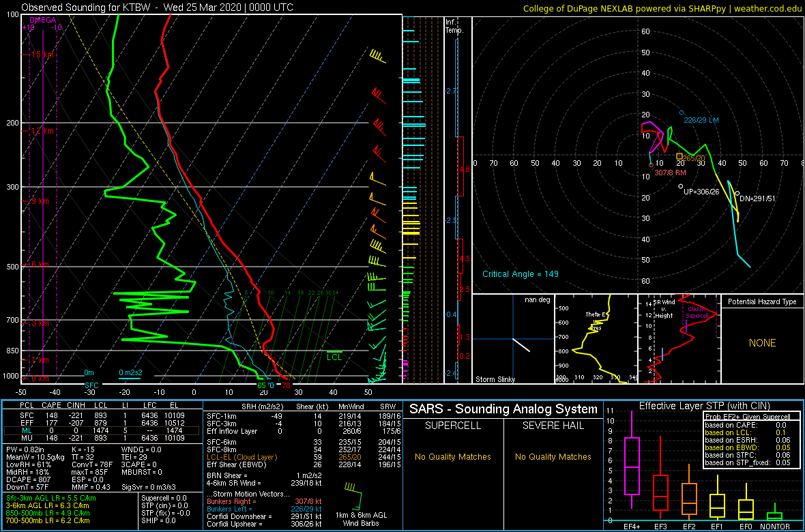The height and width of the screenshot is (532, 805).
Task: Click the green LCL marker on skew-T
Action: pos(335,355)
